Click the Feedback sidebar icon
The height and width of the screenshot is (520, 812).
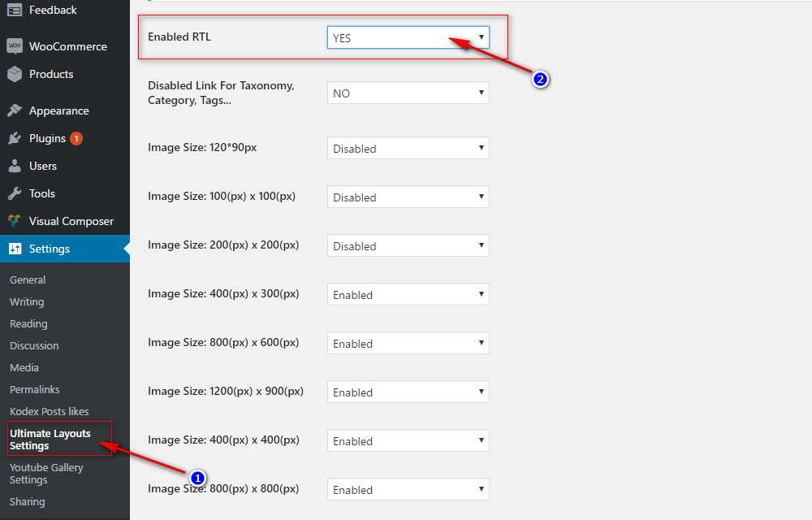15,11
